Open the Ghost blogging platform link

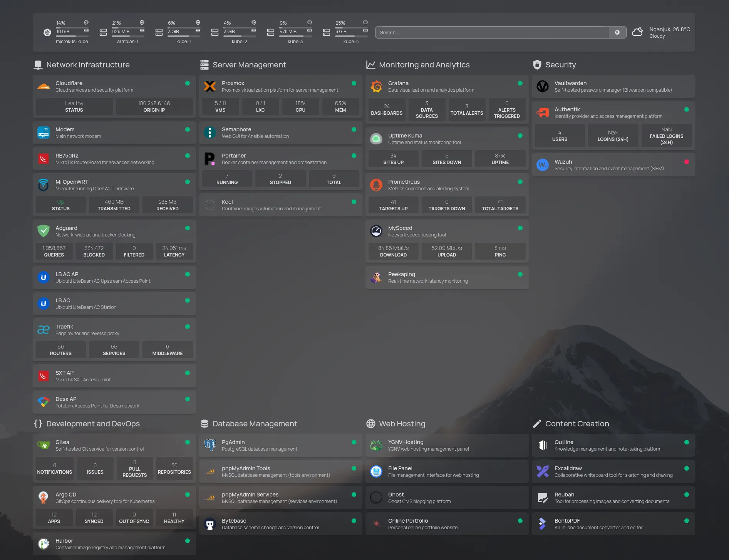447,498
